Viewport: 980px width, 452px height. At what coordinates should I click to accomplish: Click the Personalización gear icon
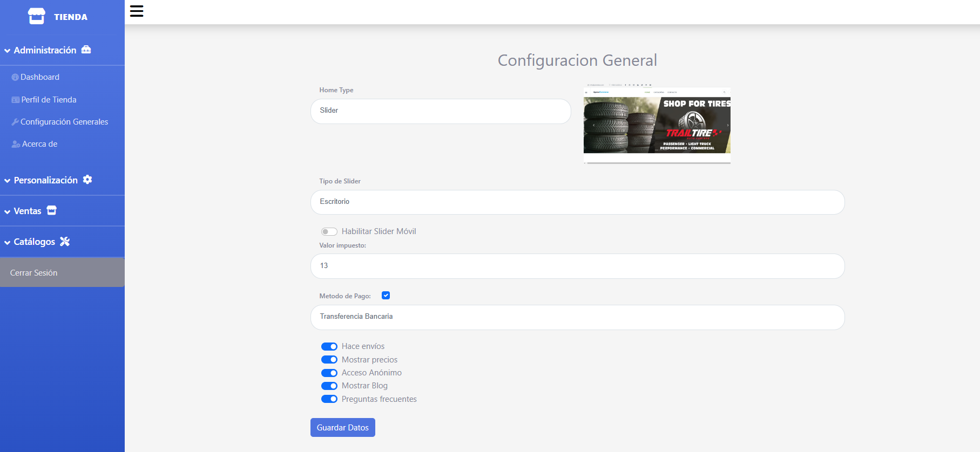click(x=87, y=180)
